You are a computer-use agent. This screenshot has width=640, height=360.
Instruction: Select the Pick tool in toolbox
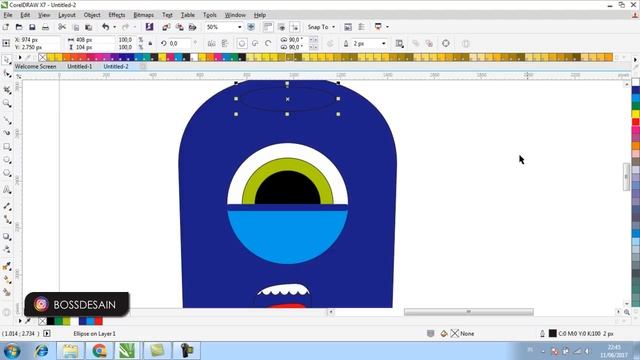[7, 60]
